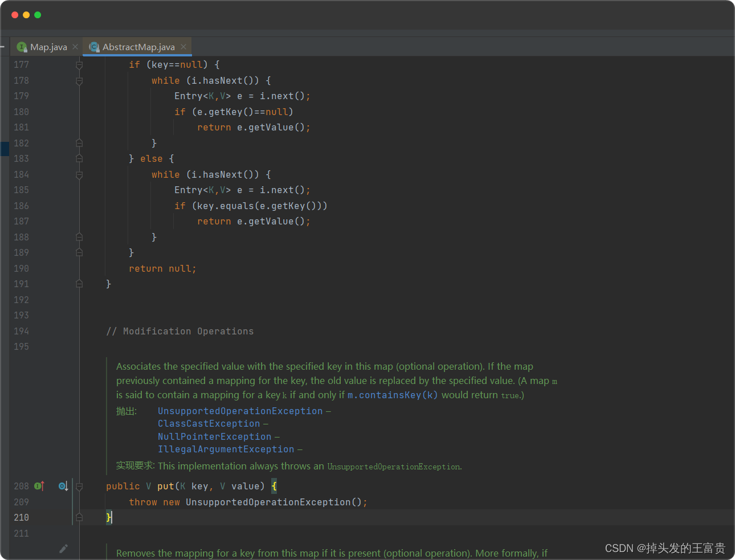Click the Map.java interface file icon
The height and width of the screenshot is (560, 735).
pyautogui.click(x=22, y=47)
